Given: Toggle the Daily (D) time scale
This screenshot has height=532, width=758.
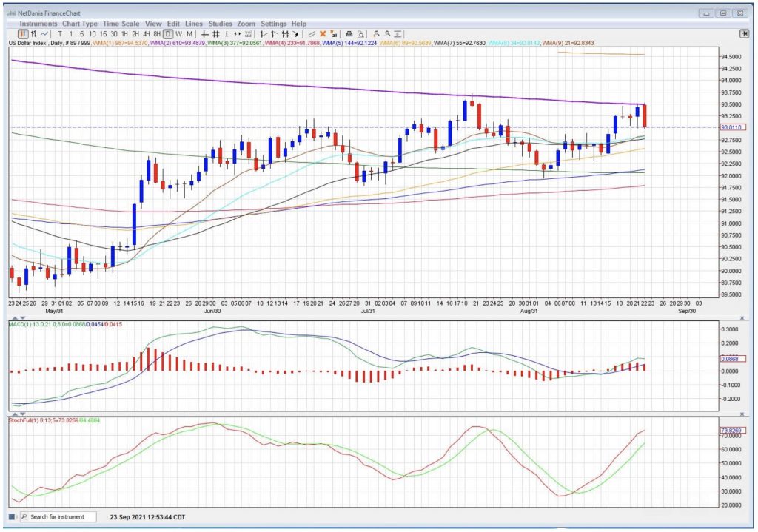Looking at the screenshot, I should click(169, 33).
